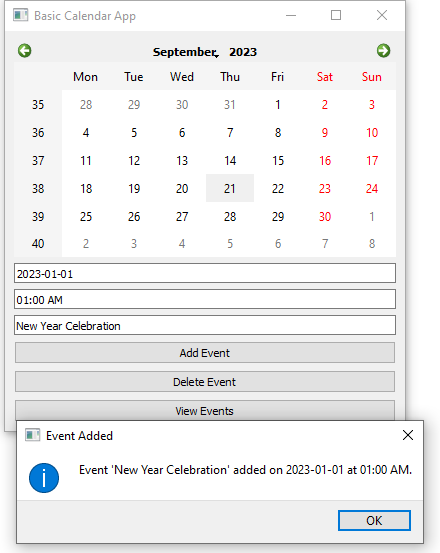Click the Basic Calendar App title icon
Image resolution: width=440 pixels, height=553 pixels.
(20, 16)
